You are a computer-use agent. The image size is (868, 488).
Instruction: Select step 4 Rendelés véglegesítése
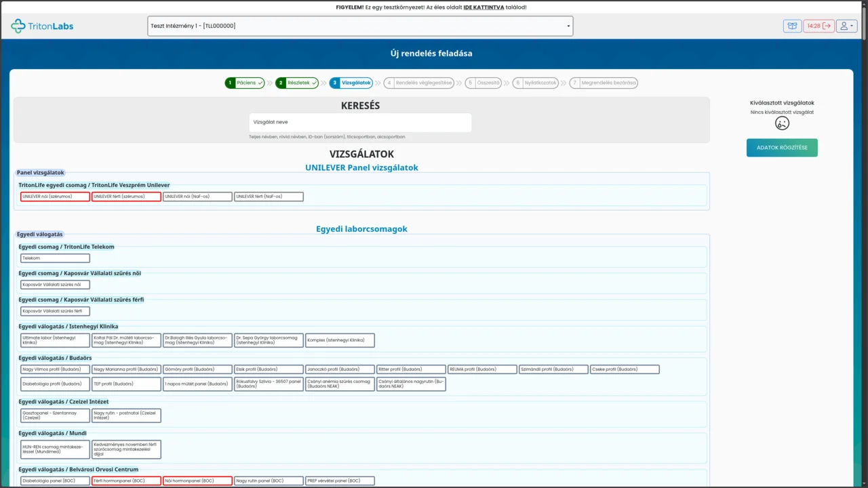[419, 83]
